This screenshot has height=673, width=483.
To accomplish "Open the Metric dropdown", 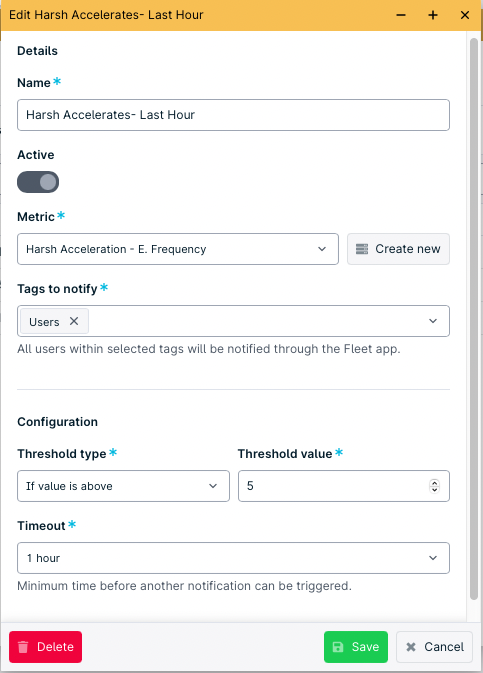I will [178, 249].
